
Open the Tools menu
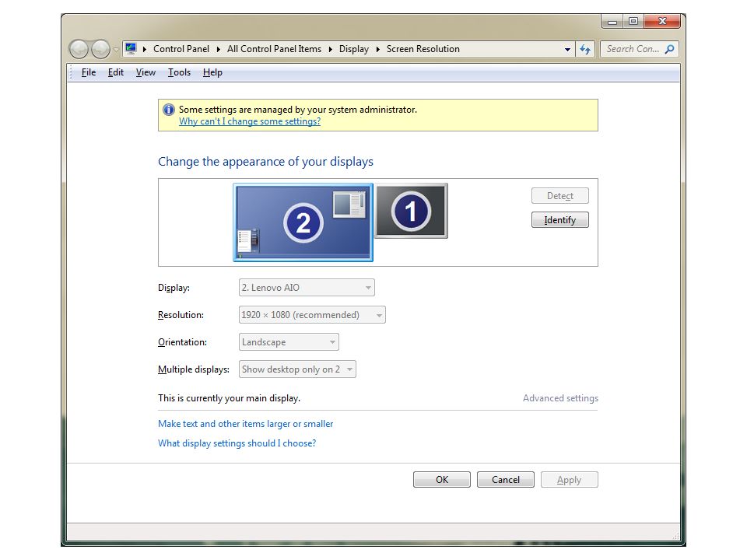179,72
